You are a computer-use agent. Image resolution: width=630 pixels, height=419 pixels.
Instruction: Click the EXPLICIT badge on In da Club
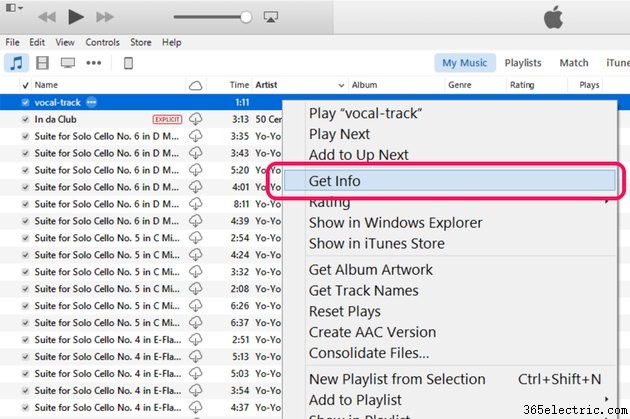[167, 119]
